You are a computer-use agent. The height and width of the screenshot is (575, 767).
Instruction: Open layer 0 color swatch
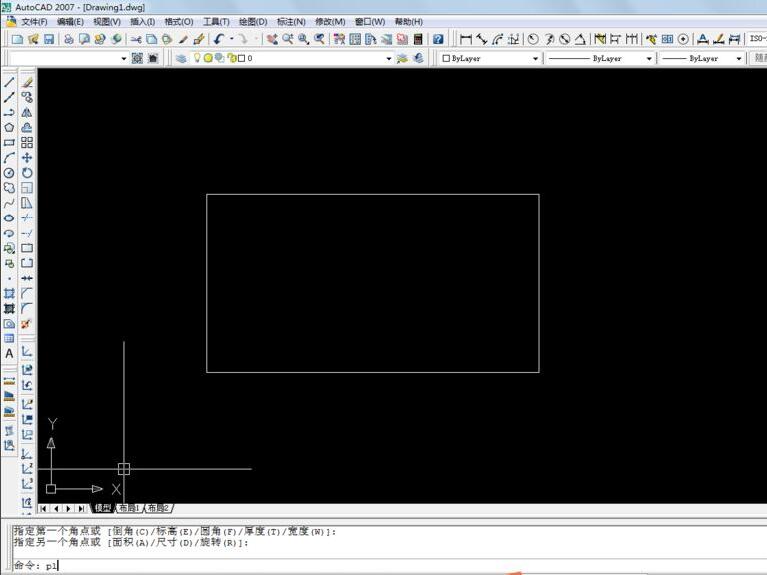242,58
